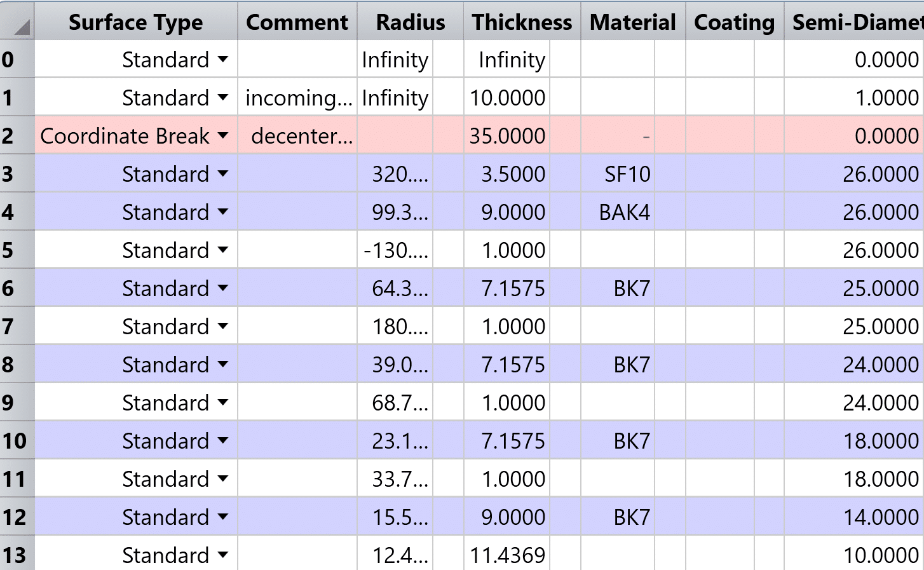Select the Thickness 'Infinity' cell in row 0

[507, 59]
